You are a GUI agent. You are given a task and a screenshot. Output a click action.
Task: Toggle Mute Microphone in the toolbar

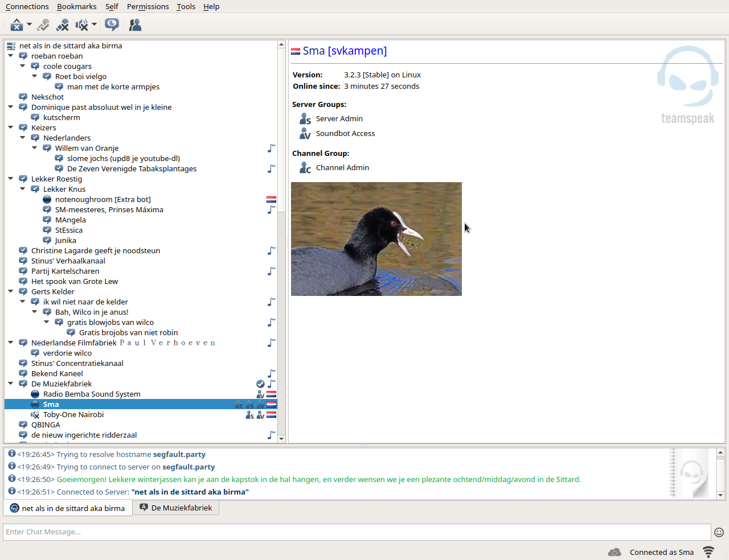(x=63, y=25)
